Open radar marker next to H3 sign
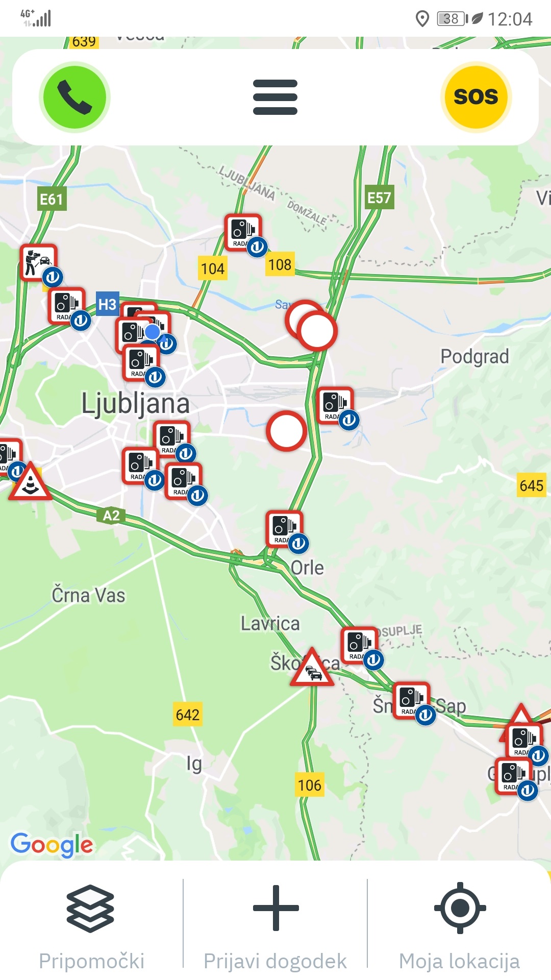 click(x=69, y=308)
